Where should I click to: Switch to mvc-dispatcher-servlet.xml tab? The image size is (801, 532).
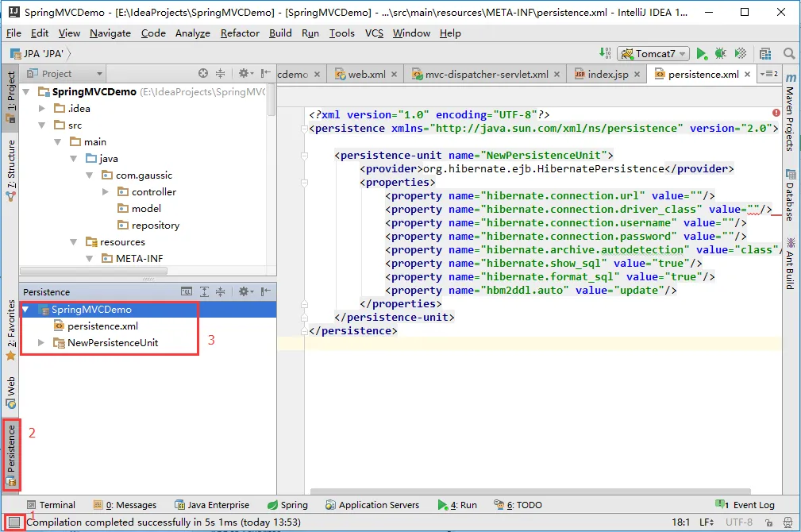tap(487, 74)
